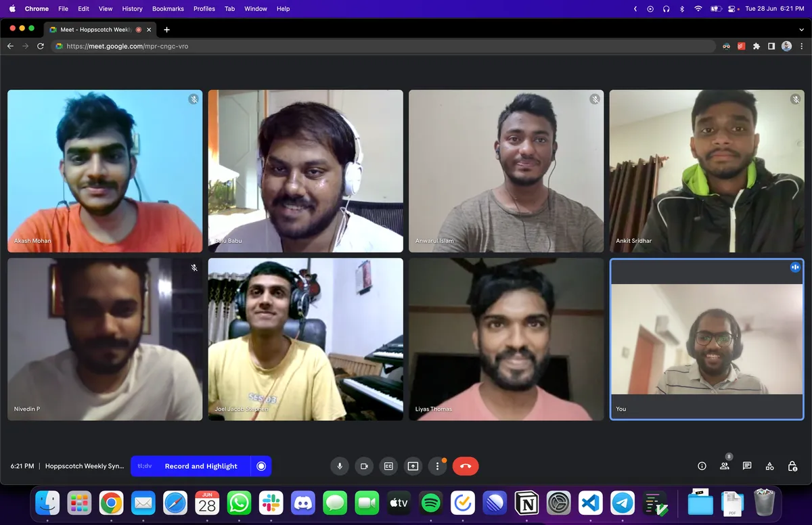Click the tl;dv logo badge
Viewport: 812px width, 525px height.
pyautogui.click(x=145, y=466)
